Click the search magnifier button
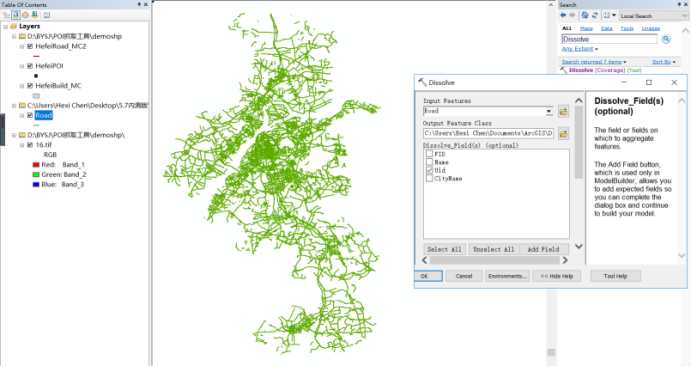Screen dimensions: 692x366 (x=666, y=39)
